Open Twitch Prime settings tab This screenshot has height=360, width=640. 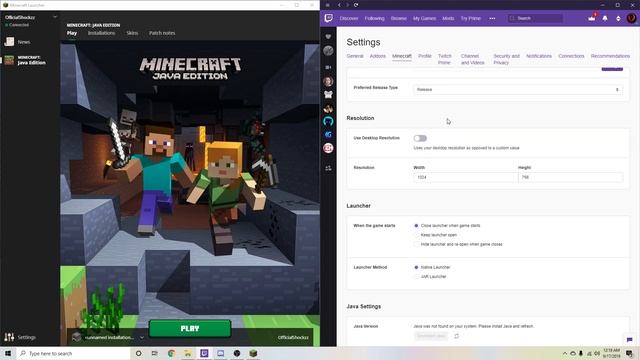point(444,60)
